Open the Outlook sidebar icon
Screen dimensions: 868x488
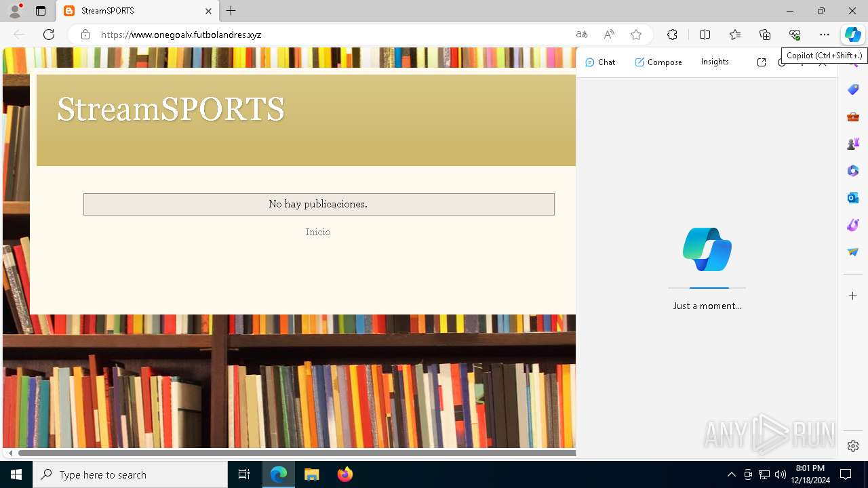tap(853, 198)
